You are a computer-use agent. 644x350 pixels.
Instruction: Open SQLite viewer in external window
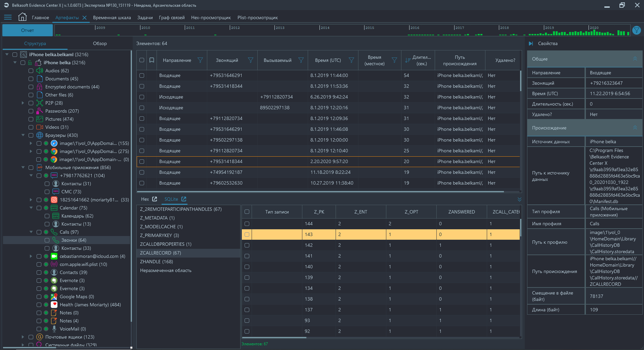click(x=184, y=199)
